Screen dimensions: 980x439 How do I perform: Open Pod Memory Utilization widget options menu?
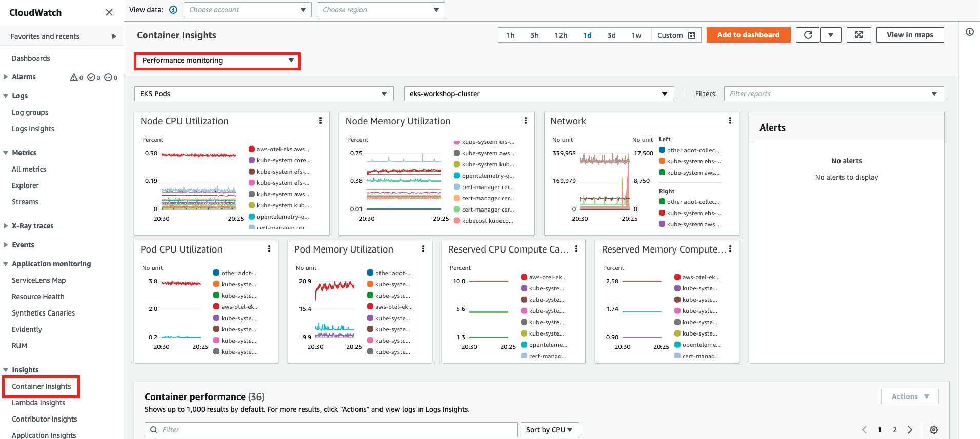pos(423,249)
